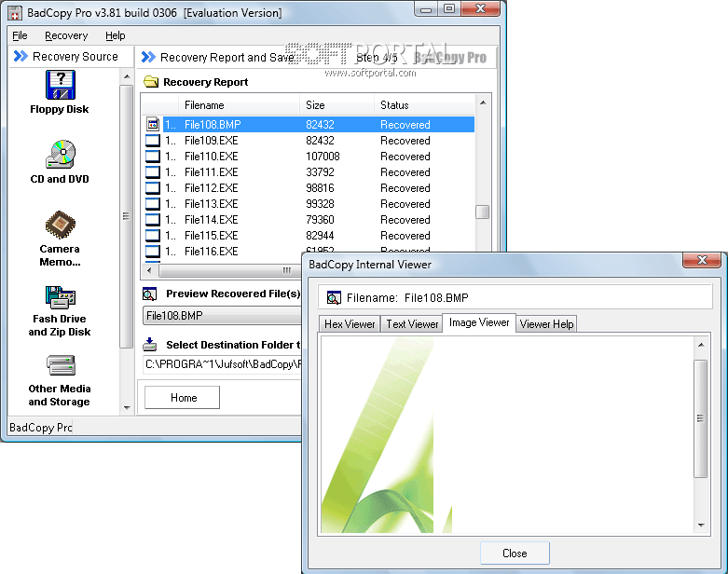Image resolution: width=728 pixels, height=574 pixels.
Task: Close the BadCopy Internal Viewer window
Action: (702, 260)
